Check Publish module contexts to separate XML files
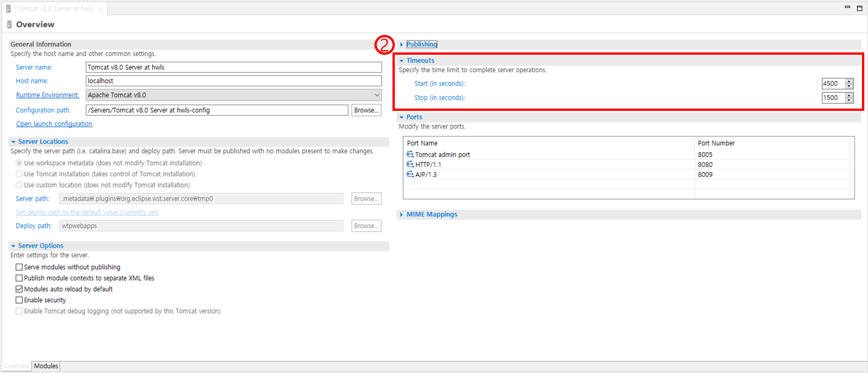 tap(19, 278)
